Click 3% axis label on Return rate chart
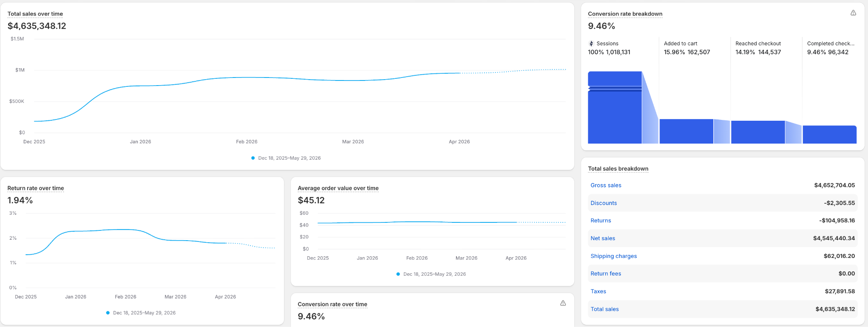 13,213
